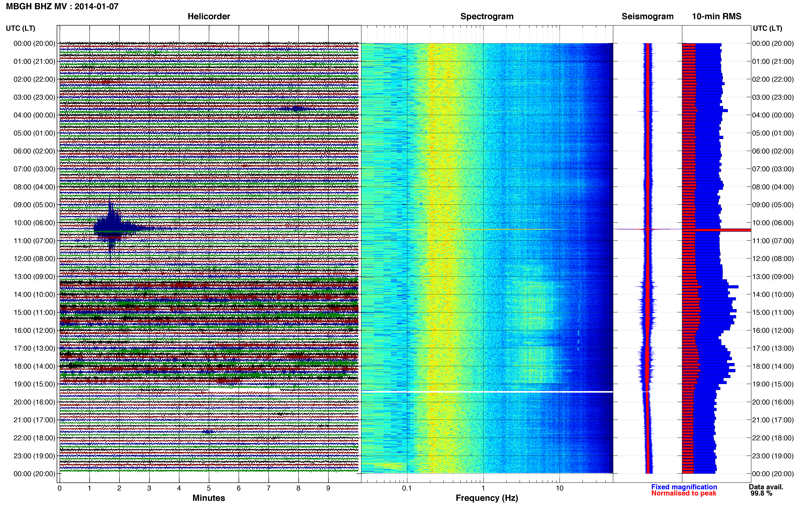The width and height of the screenshot is (812, 508).
Task: Click the '99.8 %' data availability value
Action: [761, 493]
